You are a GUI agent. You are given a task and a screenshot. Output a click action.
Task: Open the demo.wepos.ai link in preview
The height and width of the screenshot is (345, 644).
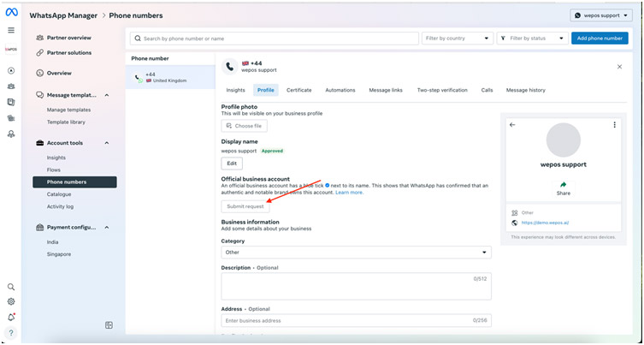545,223
